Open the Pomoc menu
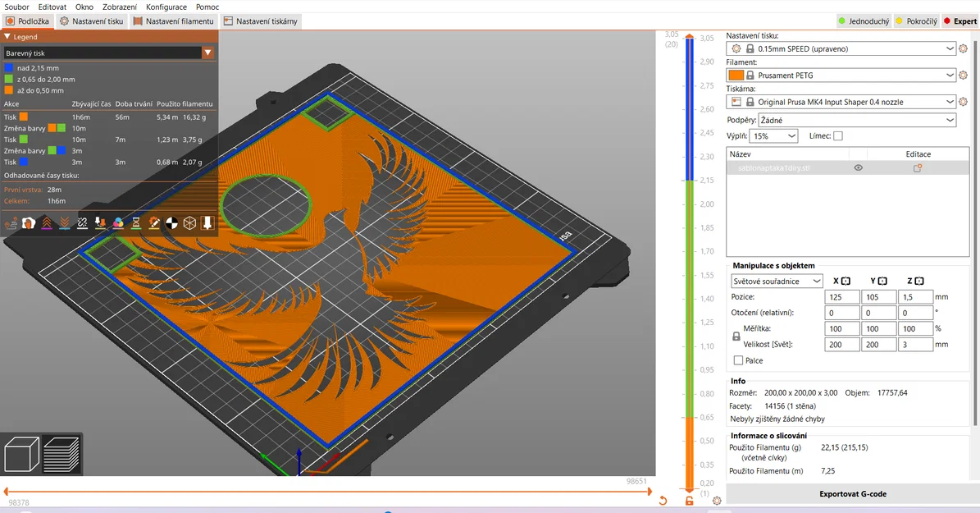The width and height of the screenshot is (980, 513). tap(207, 7)
